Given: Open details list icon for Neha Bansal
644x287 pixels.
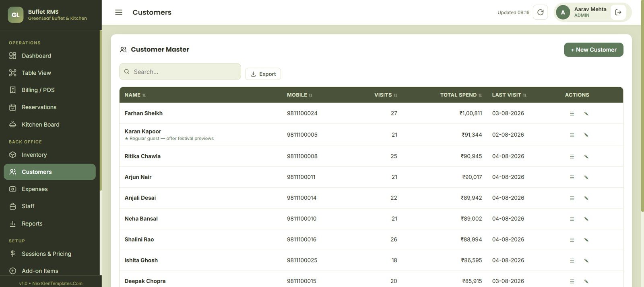Looking at the screenshot, I should click(572, 219).
